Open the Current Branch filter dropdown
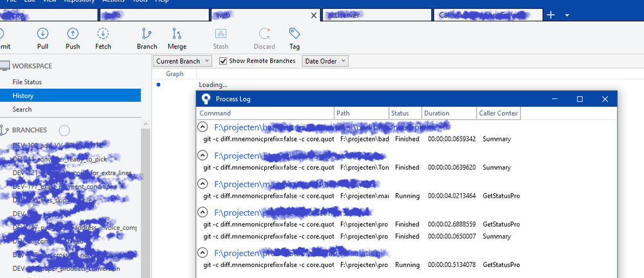Viewport: 644px width, 278px height. point(183,61)
